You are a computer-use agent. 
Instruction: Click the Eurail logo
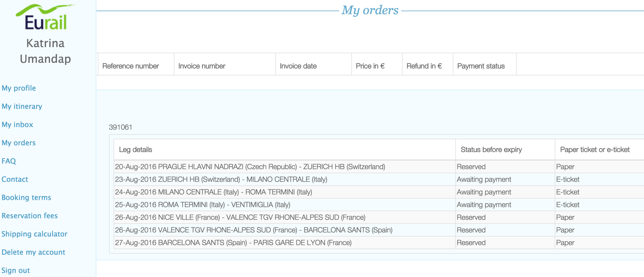click(45, 17)
